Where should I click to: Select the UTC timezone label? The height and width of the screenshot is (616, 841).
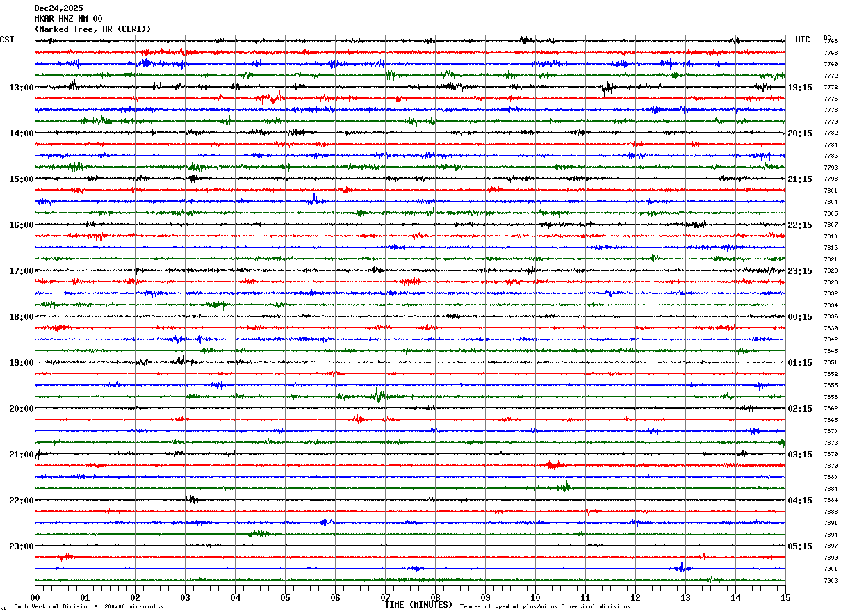[x=803, y=40]
